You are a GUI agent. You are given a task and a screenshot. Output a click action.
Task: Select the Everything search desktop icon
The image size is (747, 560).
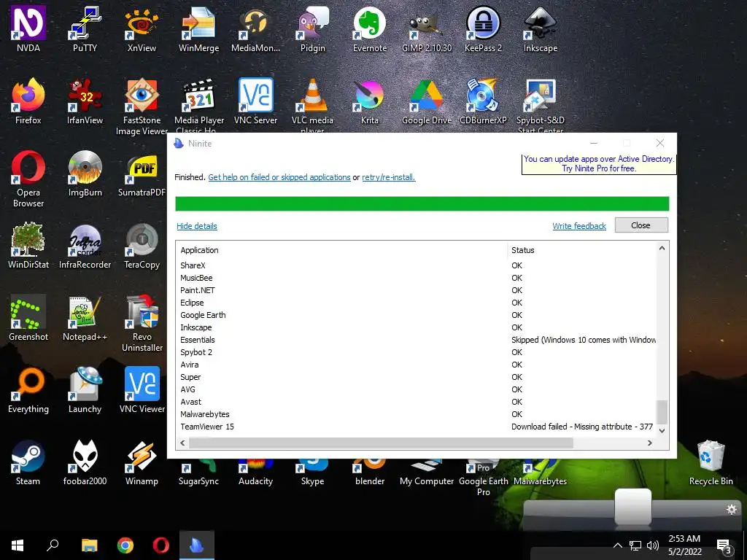click(28, 391)
